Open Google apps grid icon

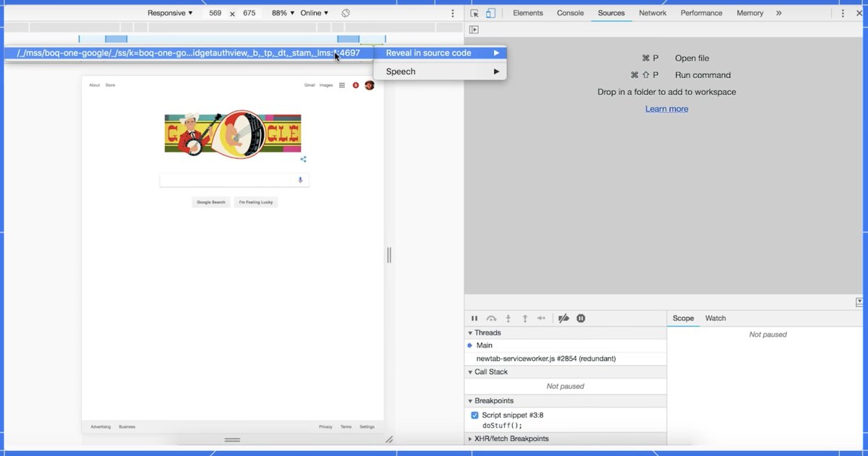[x=342, y=85]
